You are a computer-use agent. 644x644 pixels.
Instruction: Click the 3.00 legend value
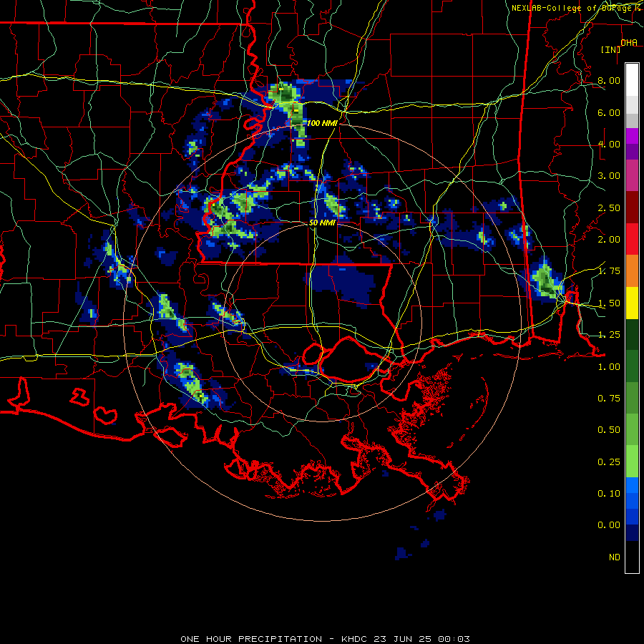[x=609, y=176]
